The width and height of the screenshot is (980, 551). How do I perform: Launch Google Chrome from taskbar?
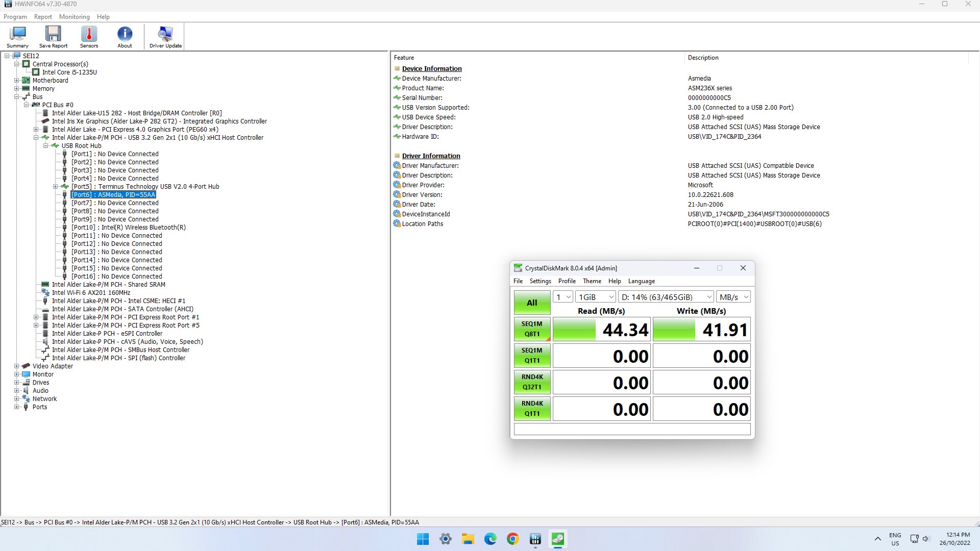(513, 539)
